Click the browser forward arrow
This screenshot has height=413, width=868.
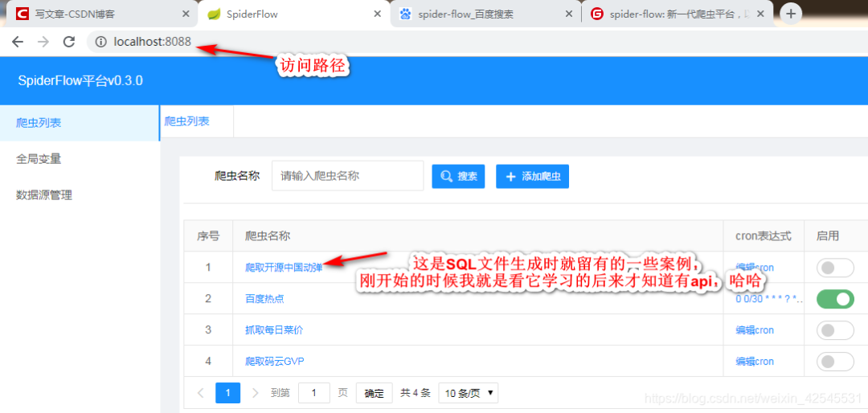click(x=43, y=42)
